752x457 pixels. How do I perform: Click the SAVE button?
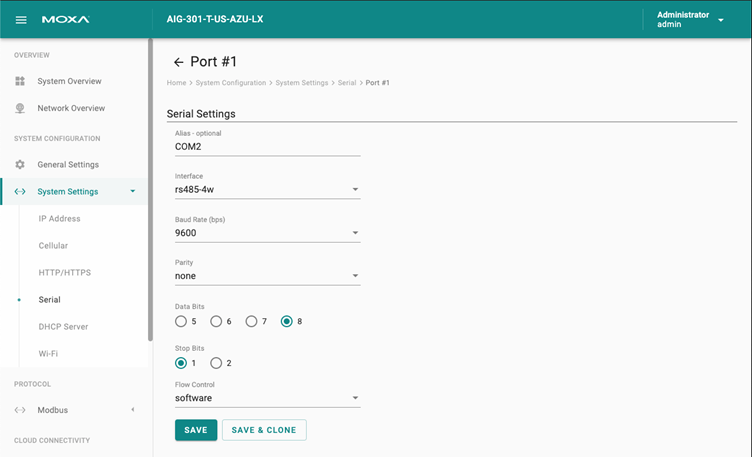196,430
